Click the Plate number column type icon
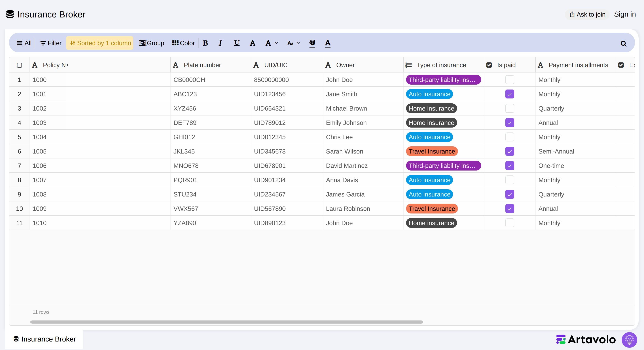Image resolution: width=644 pixels, height=350 pixels. click(176, 65)
